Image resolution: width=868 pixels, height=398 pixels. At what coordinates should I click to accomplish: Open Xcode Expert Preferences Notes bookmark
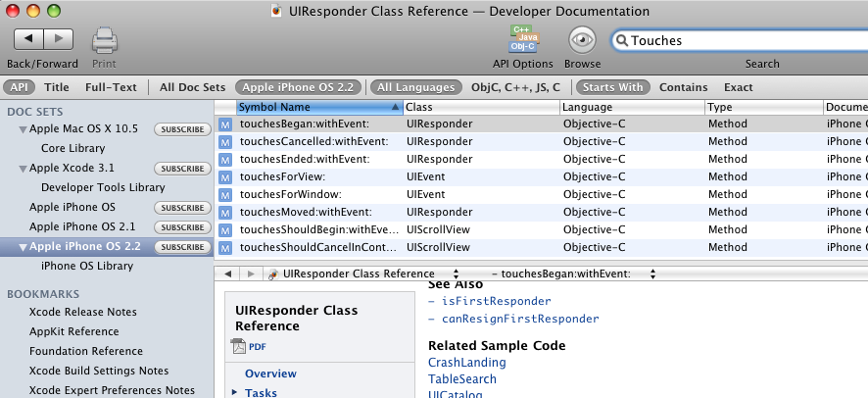tap(112, 391)
